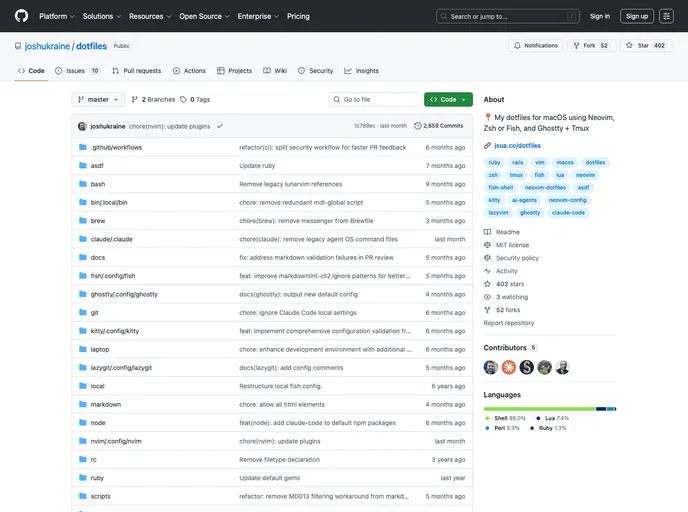Click the Star icon for the repo
688x512 pixels.
pos(629,45)
